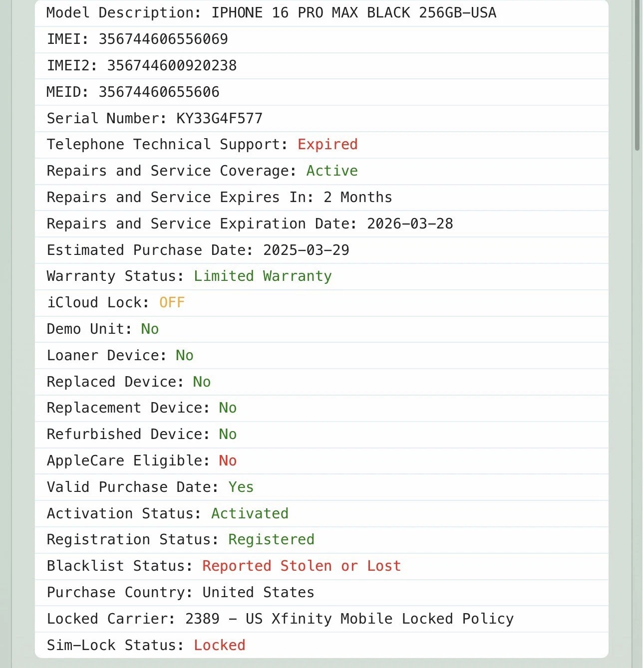Click the green Active coverage status
Viewport: 644px width, 668px height.
click(332, 171)
